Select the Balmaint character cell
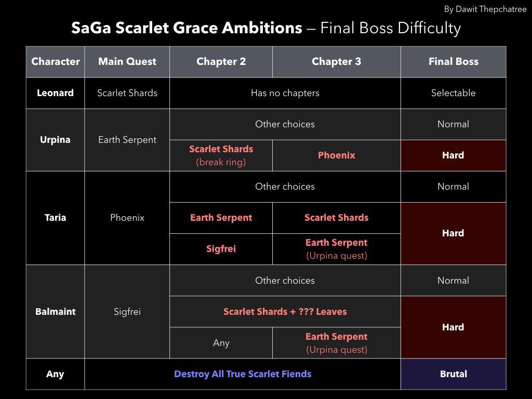This screenshot has height=399, width=532. point(56,312)
